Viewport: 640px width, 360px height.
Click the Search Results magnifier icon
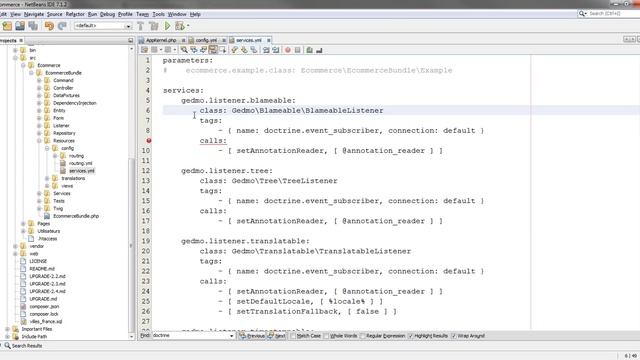pyautogui.click(x=7, y=346)
